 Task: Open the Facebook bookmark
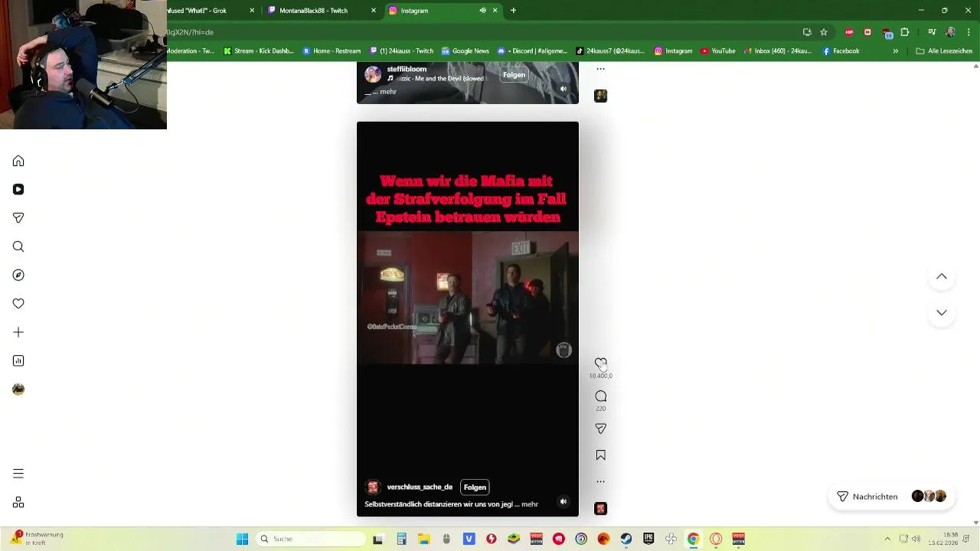pyautogui.click(x=841, y=51)
